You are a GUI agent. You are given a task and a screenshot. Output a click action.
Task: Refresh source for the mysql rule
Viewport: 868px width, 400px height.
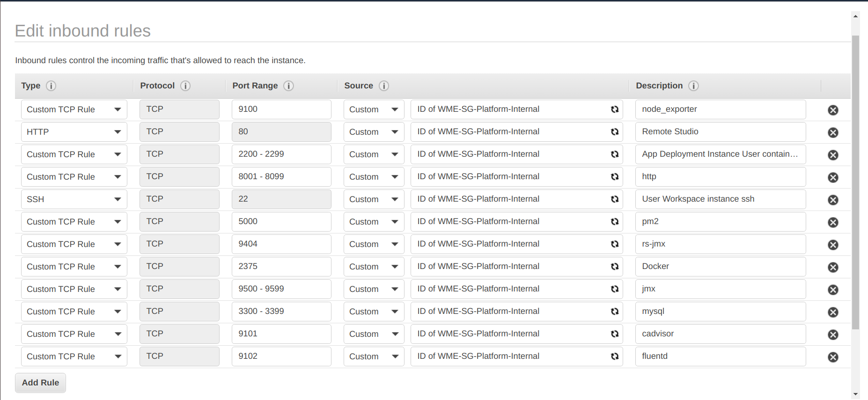614,312
